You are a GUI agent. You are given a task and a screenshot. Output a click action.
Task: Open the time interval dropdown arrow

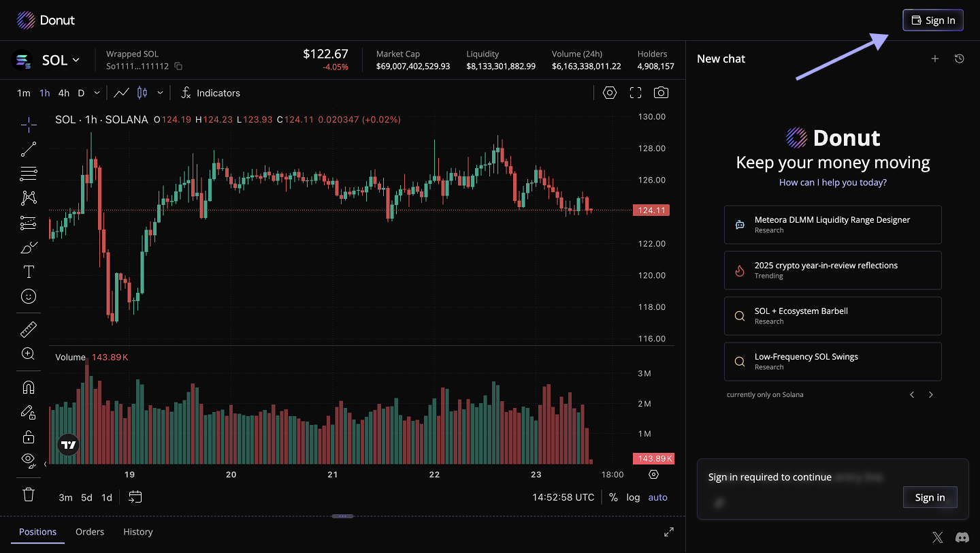97,93
